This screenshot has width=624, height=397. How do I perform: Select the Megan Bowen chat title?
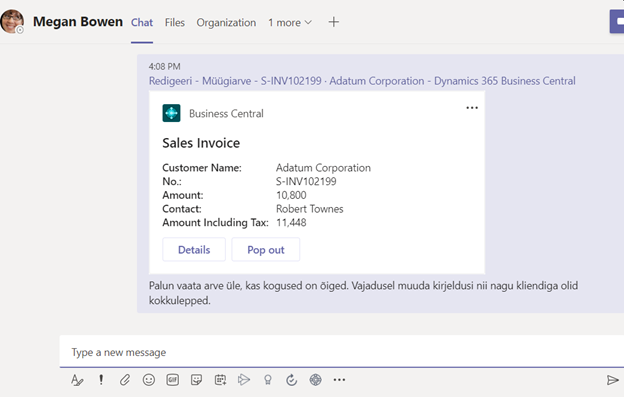pyautogui.click(x=78, y=21)
